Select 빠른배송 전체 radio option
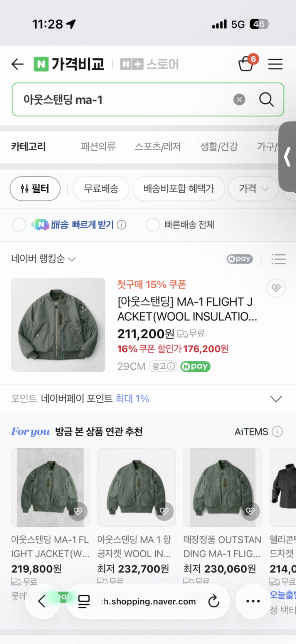The width and height of the screenshot is (296, 644). pyautogui.click(x=153, y=225)
